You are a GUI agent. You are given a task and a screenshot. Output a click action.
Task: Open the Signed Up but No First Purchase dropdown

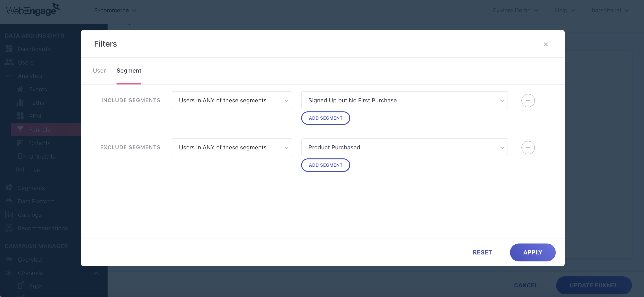[x=404, y=100]
